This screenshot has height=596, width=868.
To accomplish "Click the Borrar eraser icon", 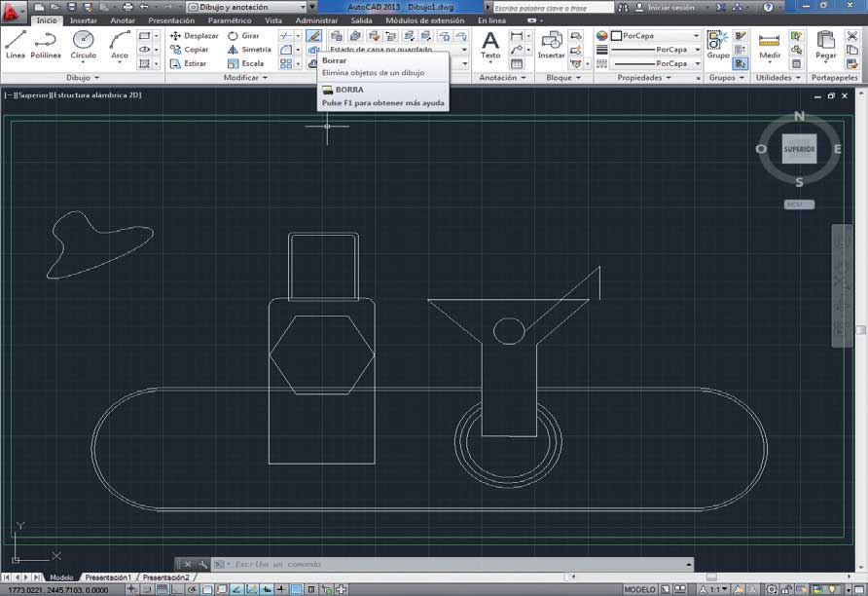I will point(314,36).
